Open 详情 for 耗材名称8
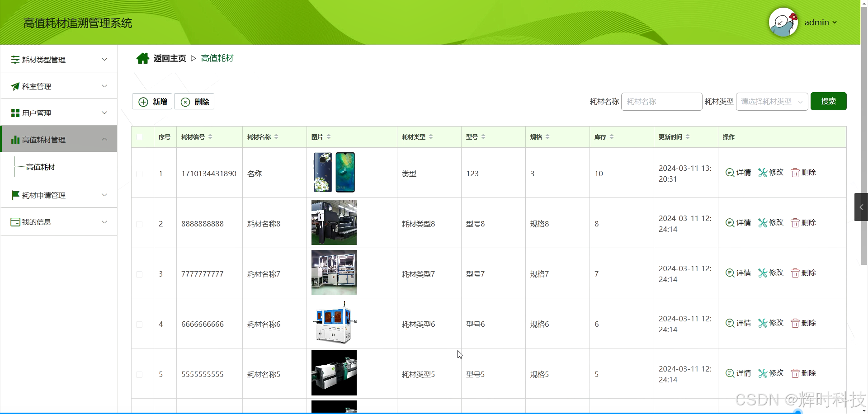The height and width of the screenshot is (414, 868). 738,223
